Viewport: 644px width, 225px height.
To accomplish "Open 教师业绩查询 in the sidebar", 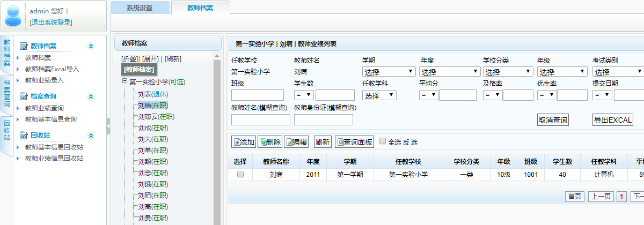I will point(45,108).
